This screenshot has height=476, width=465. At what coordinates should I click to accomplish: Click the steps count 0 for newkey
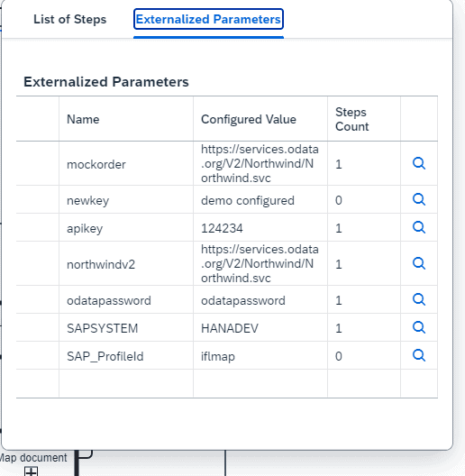tap(339, 200)
